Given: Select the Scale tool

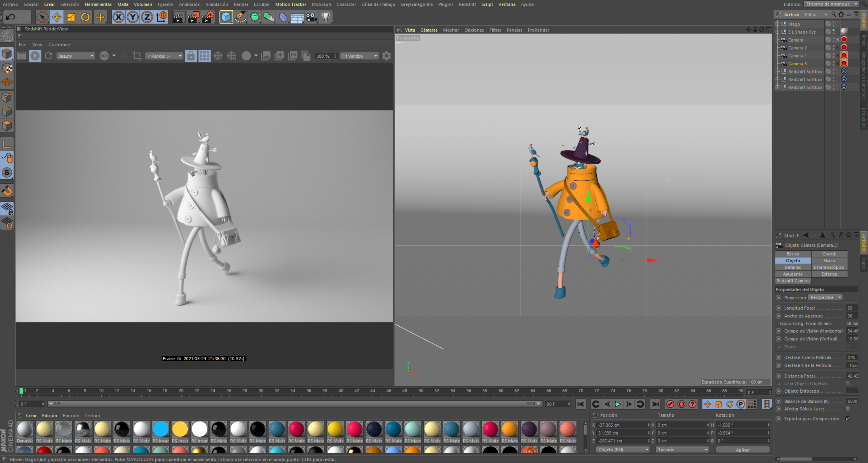Looking at the screenshot, I should [71, 17].
